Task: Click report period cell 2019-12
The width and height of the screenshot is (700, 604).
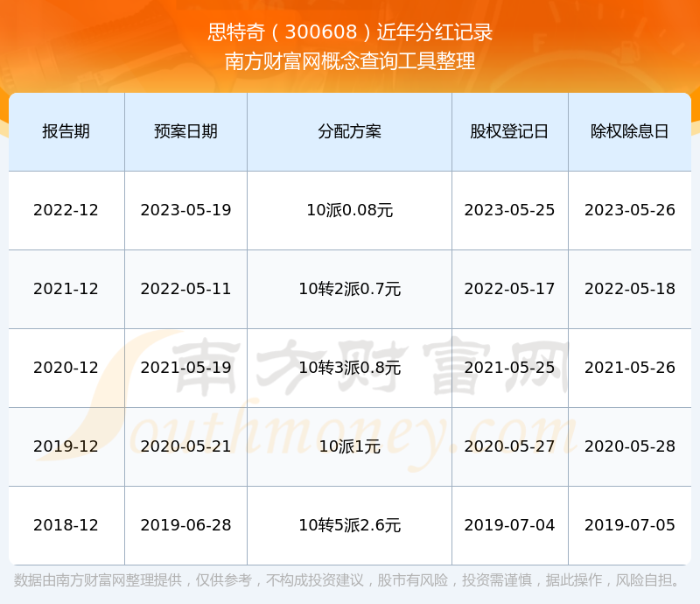Action: point(66,446)
